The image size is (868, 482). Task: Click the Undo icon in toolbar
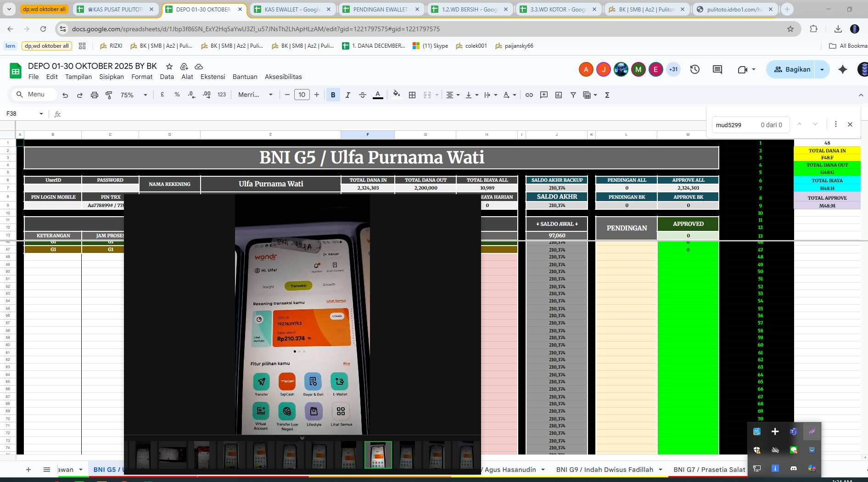point(65,95)
